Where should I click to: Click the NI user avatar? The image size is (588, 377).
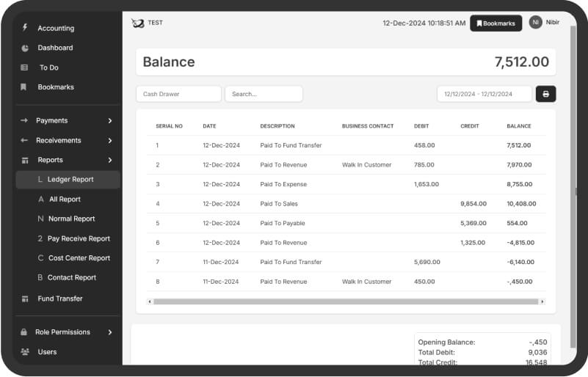click(535, 23)
